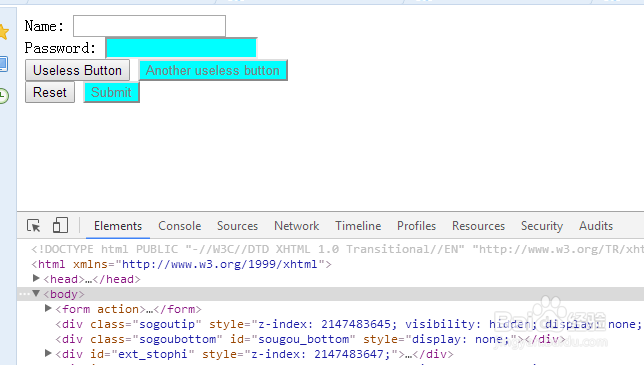Viewport: 644px width, 365px height.
Task: Select the DOCTYPE declaration line
Action: coord(337,249)
